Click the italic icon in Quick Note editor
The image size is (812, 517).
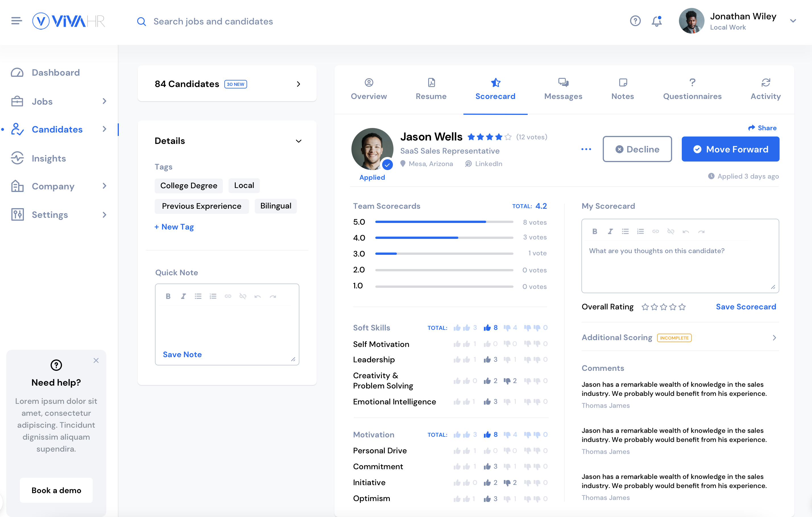click(x=183, y=296)
